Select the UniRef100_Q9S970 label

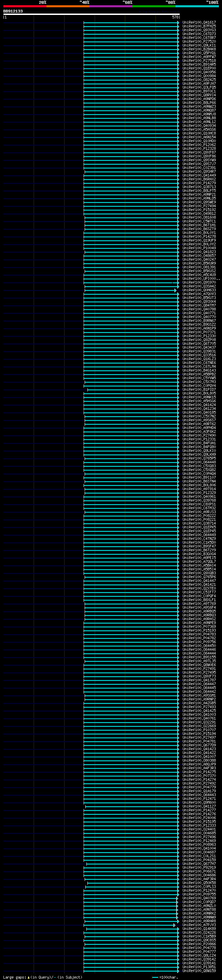tap(199, 282)
